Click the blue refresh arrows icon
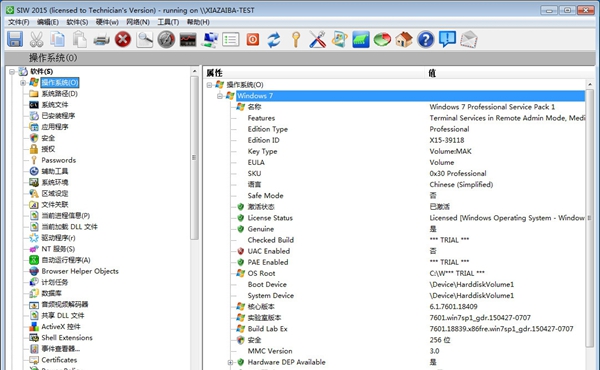600x370 pixels. (x=274, y=39)
